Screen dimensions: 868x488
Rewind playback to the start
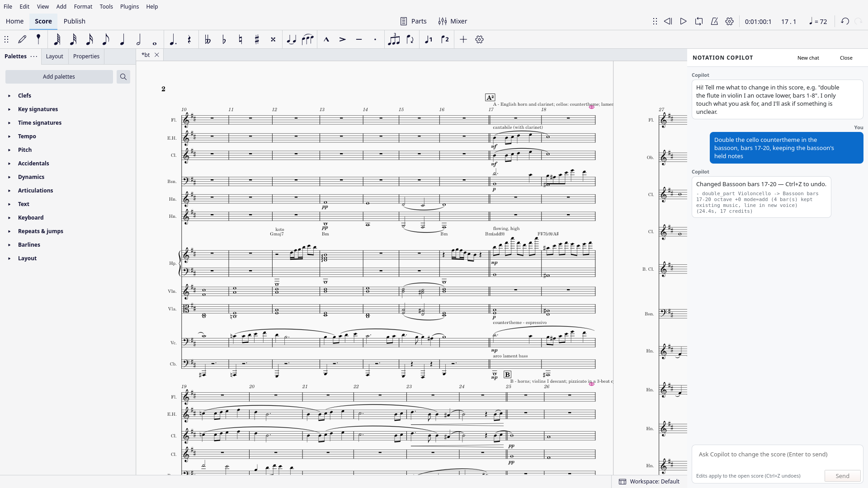point(668,21)
